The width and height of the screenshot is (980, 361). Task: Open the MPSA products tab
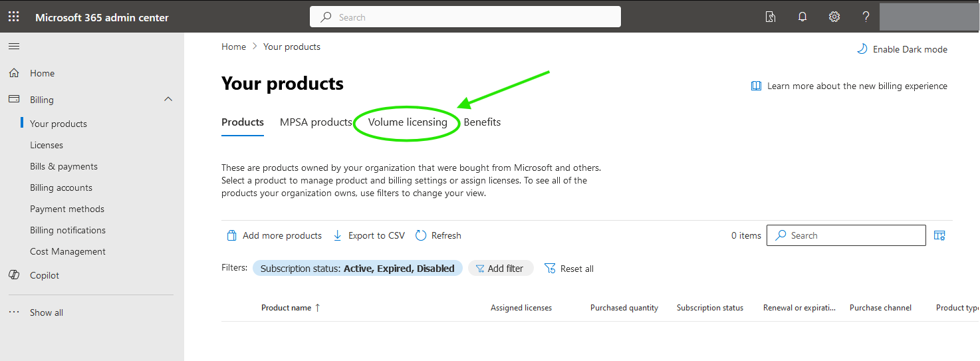316,122
